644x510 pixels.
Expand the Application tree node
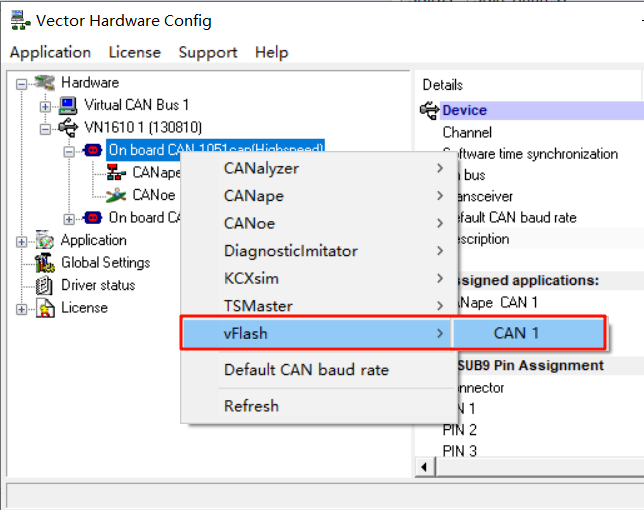pyautogui.click(x=21, y=242)
